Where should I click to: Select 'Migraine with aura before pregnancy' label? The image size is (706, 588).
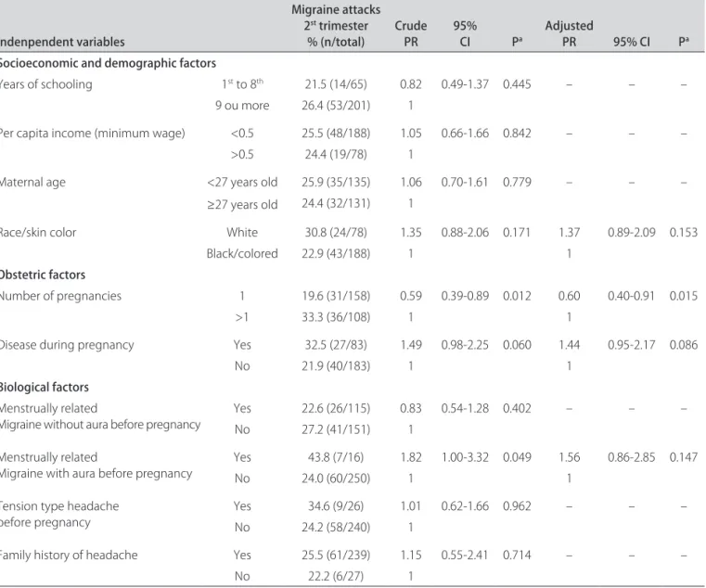pos(96,474)
